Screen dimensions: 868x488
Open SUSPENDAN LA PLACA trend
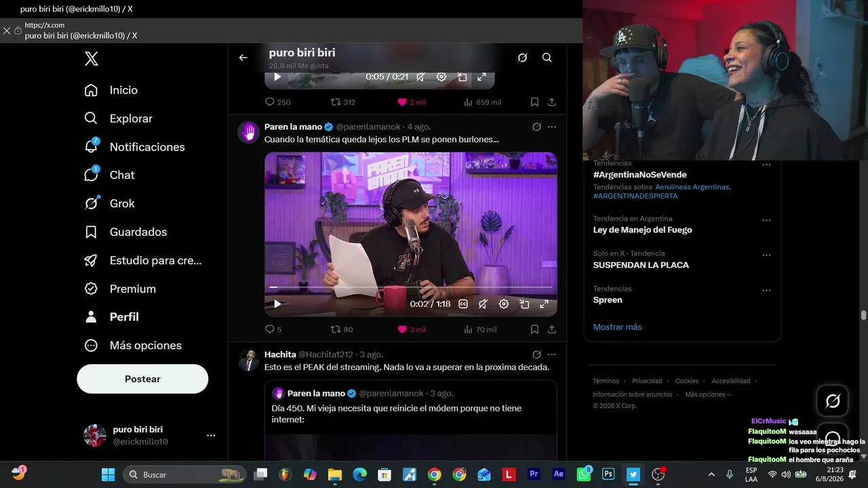coord(641,265)
